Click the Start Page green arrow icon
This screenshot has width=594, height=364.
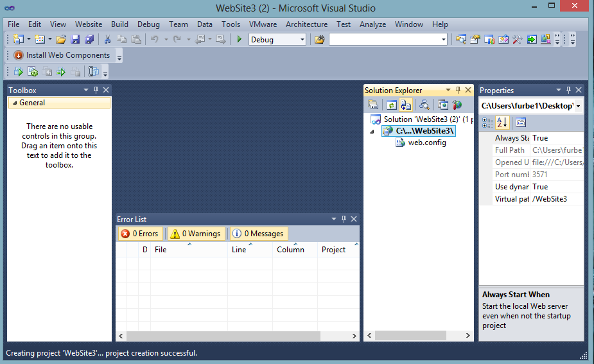(532, 39)
